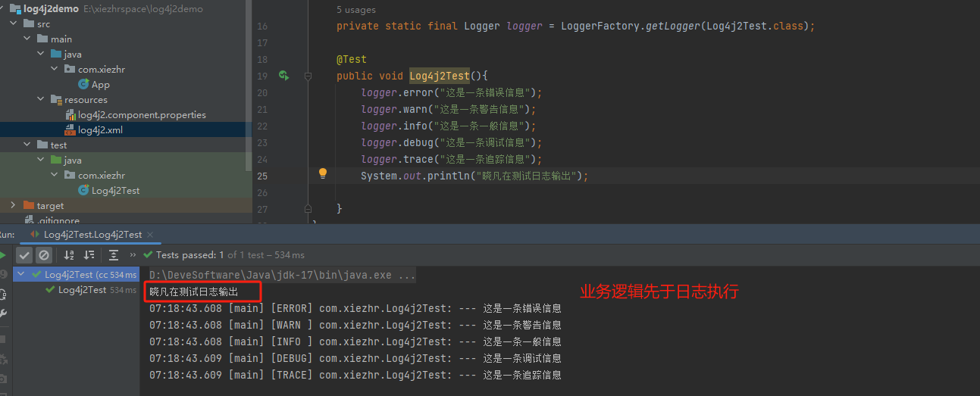Place the cursor on the logger.trace code line
Screen dimensions: 980x396
pos(452,159)
